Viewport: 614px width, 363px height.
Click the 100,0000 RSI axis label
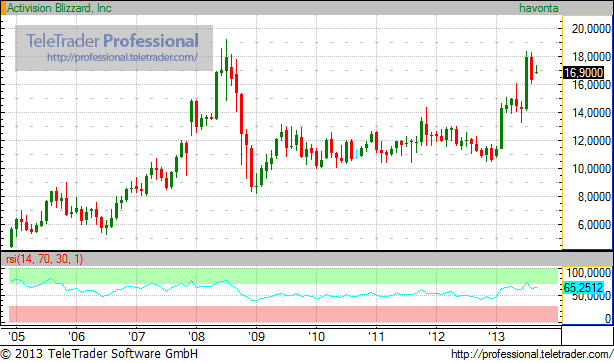pyautogui.click(x=589, y=273)
